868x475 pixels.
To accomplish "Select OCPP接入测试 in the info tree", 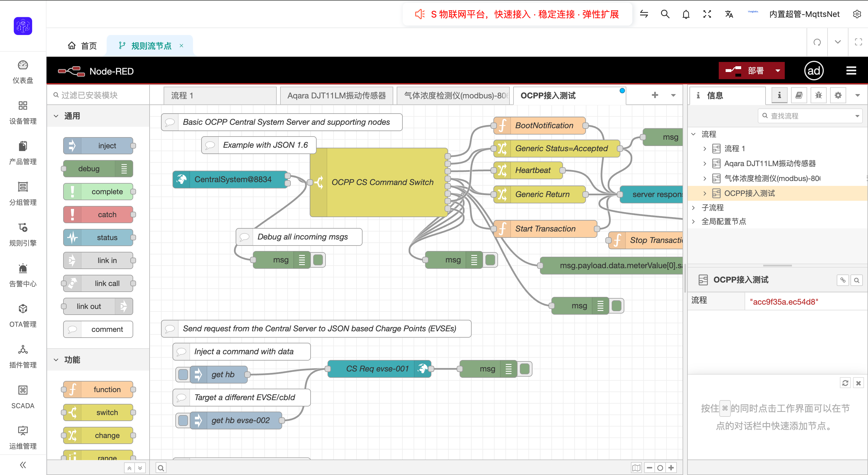I will (x=778, y=193).
